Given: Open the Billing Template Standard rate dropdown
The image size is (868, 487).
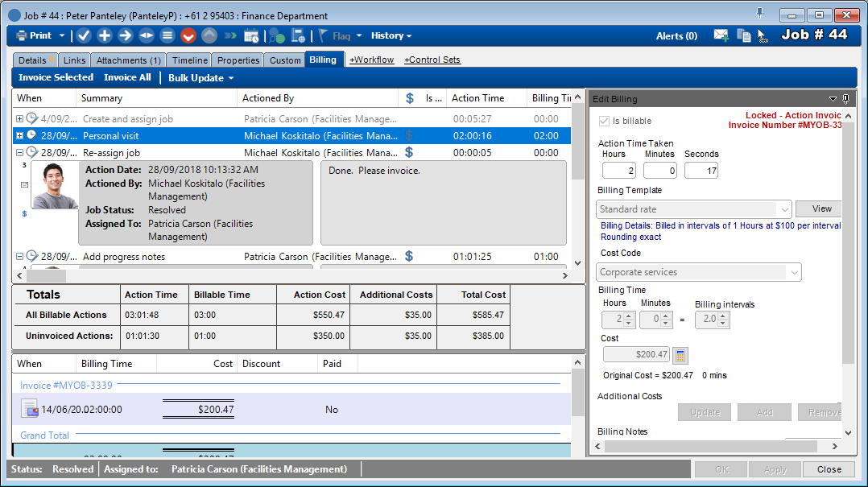Looking at the screenshot, I should [x=784, y=209].
